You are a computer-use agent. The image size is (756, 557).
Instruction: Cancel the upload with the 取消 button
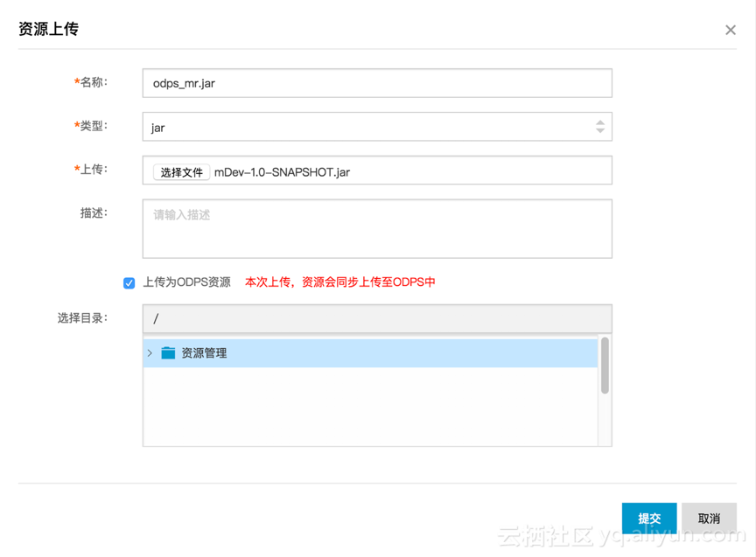coord(709,519)
